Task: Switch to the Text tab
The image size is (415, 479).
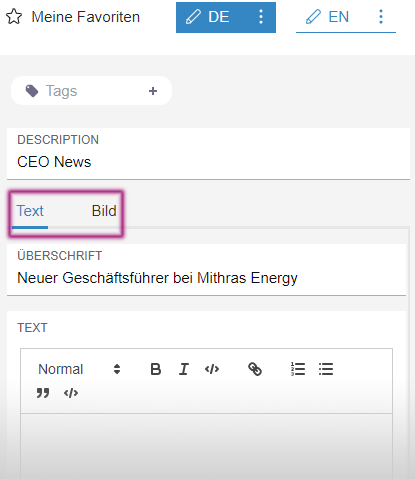Action: point(30,211)
